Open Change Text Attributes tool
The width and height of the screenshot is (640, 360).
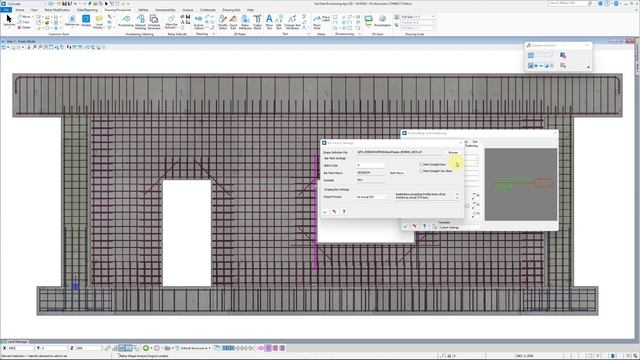click(x=292, y=22)
